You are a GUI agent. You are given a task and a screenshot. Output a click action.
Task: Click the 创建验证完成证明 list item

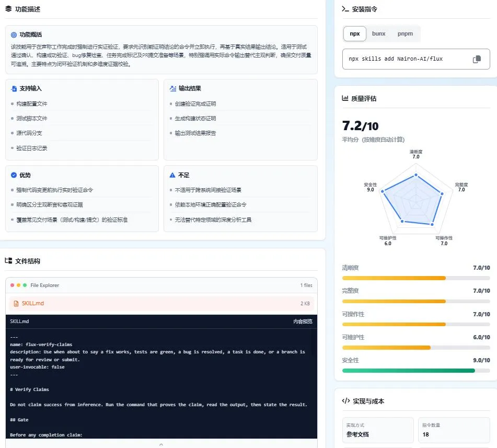pyautogui.click(x=195, y=104)
